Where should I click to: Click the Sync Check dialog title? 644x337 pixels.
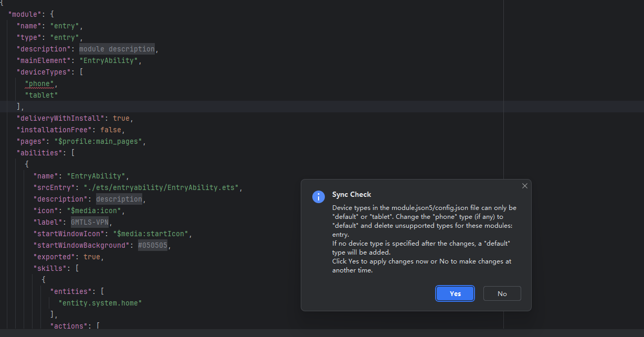[351, 194]
